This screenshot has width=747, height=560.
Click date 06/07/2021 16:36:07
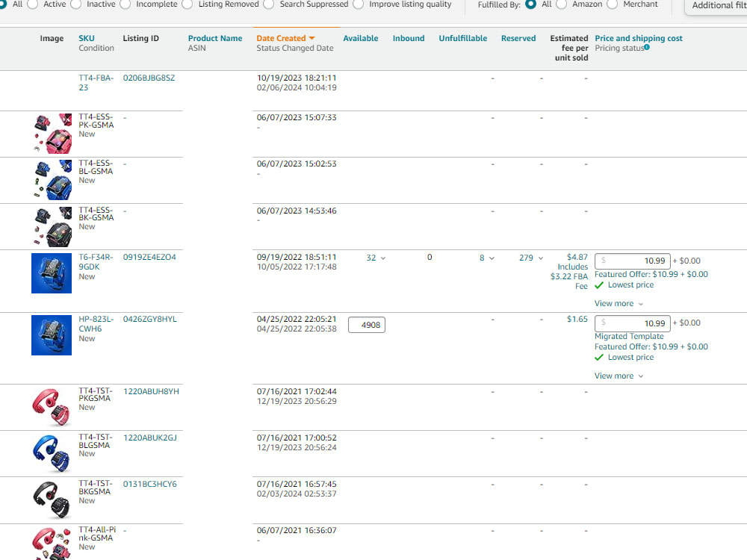297,530
